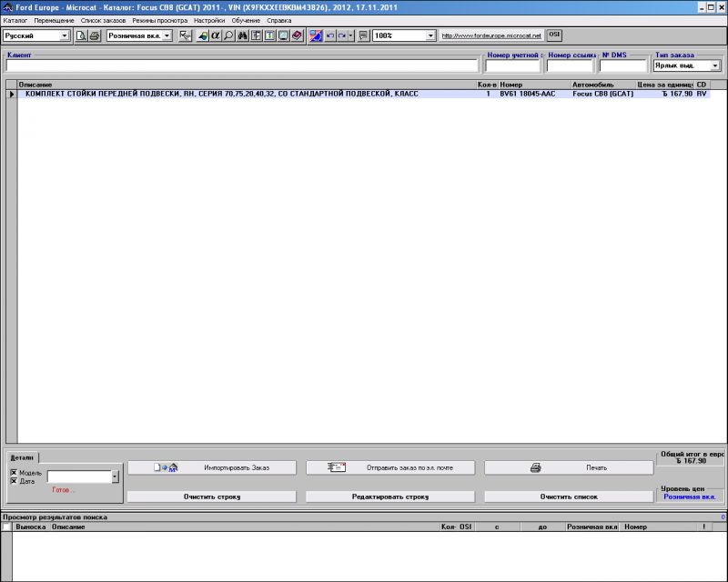Viewport: 728px width, 582px height.
Task: Click the red and blue chart icon
Action: tap(316, 35)
